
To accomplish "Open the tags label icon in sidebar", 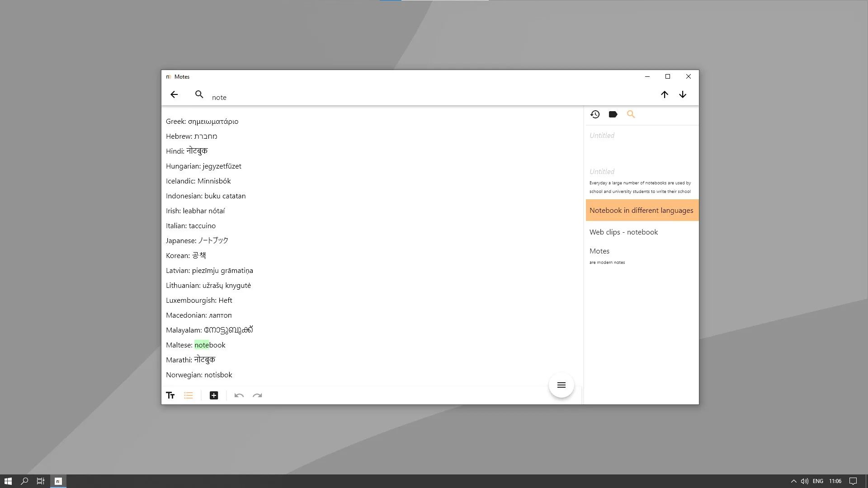I will [613, 114].
